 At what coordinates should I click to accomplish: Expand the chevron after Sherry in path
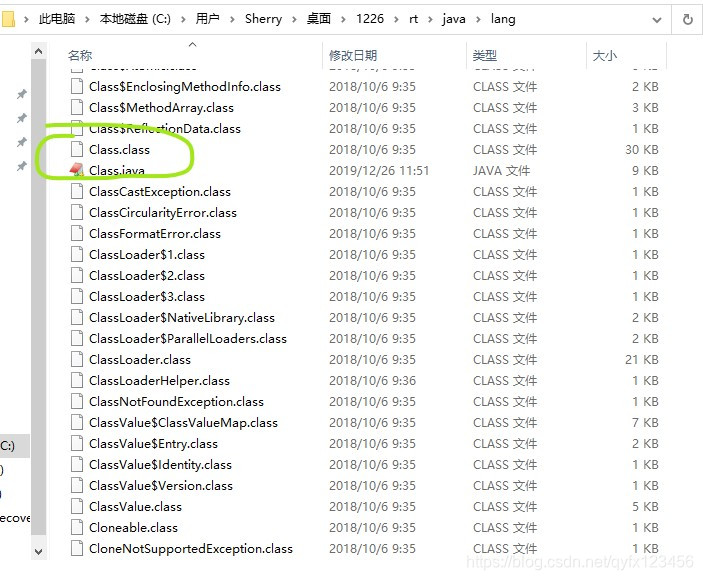point(294,19)
